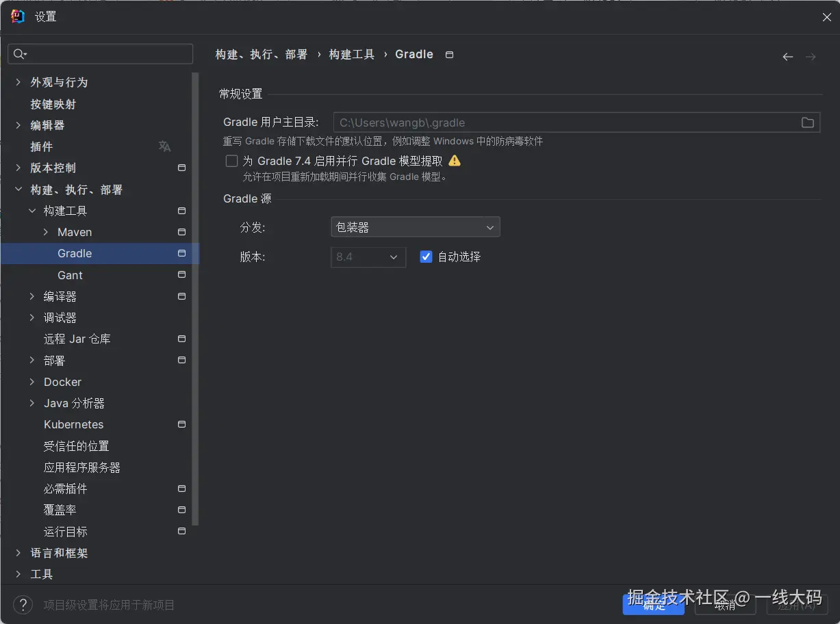
Task: Uncheck the 自动选择 checkbox
Action: [x=426, y=257]
